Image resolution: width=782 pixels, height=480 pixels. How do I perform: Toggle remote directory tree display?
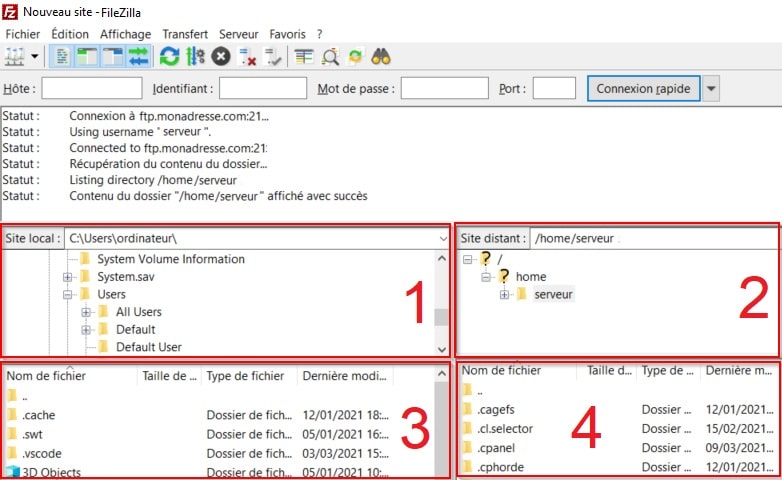(110, 57)
